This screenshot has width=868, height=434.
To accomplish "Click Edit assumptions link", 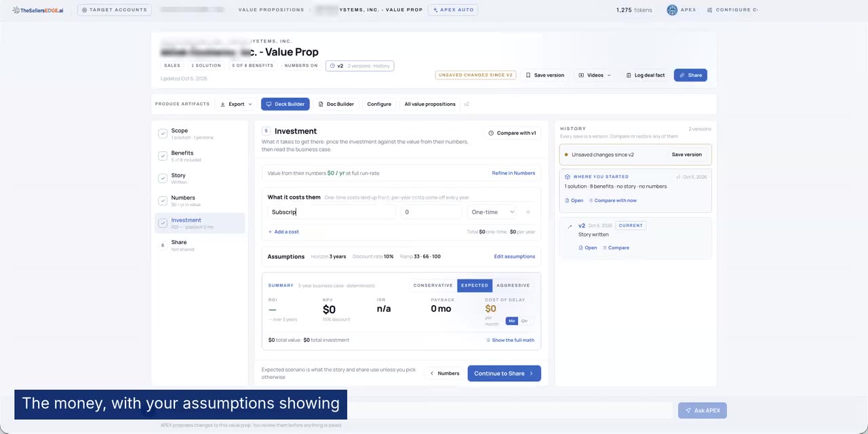I will (x=515, y=256).
